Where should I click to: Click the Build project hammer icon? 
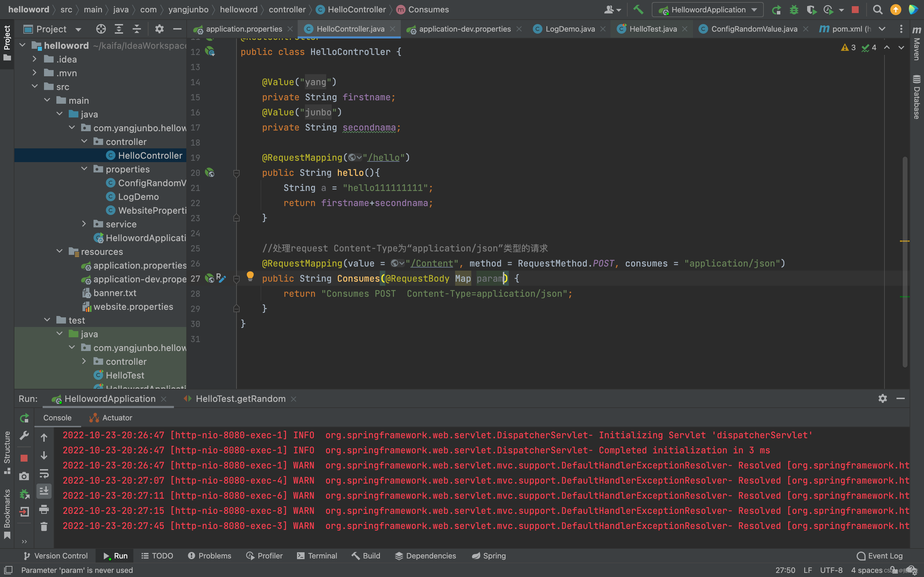(638, 10)
